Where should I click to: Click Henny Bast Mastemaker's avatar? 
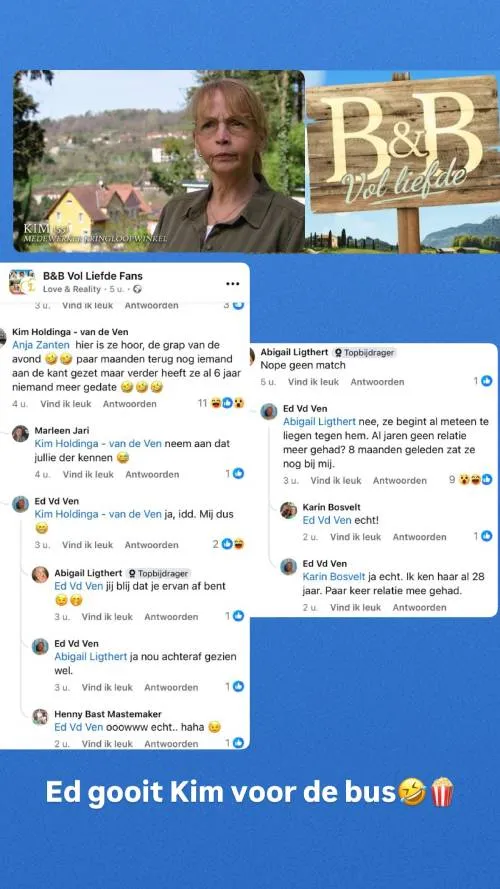pyautogui.click(x=40, y=717)
